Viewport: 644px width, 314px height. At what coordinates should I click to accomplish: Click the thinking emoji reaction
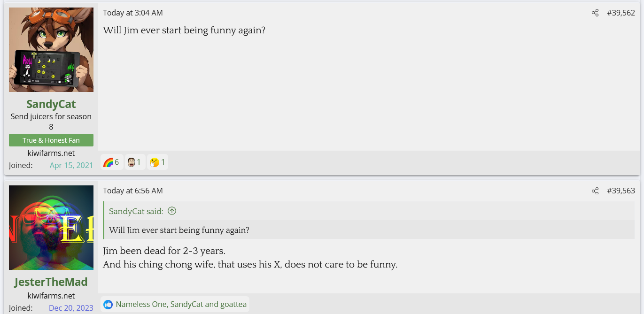(157, 162)
